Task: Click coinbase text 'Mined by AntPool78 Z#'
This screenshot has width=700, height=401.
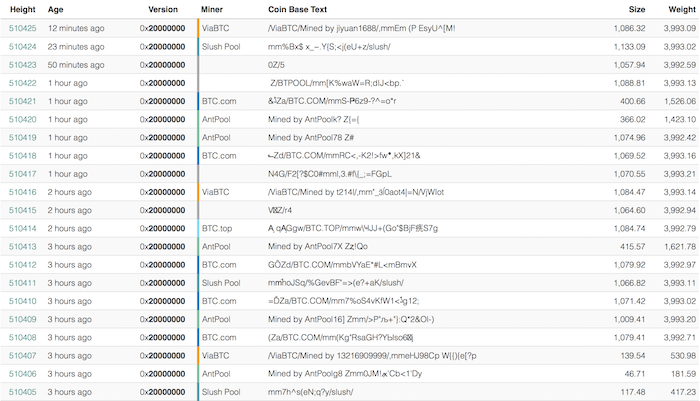Action: click(311, 138)
